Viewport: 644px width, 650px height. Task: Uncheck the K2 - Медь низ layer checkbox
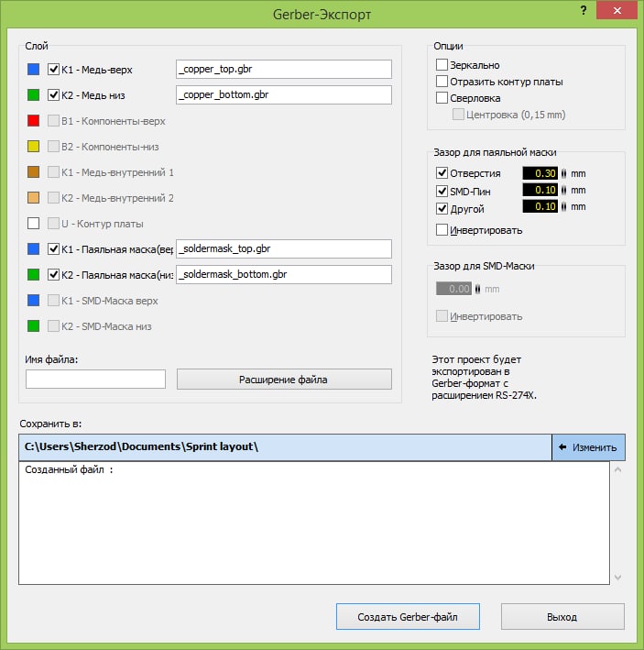pos(53,95)
